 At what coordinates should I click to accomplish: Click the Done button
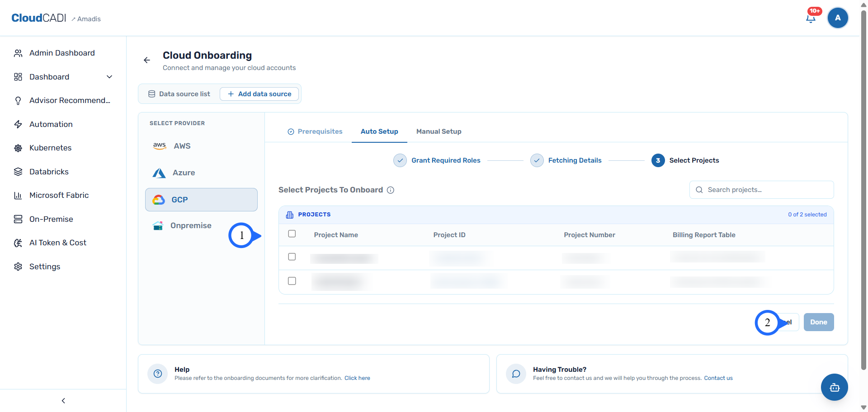click(819, 322)
